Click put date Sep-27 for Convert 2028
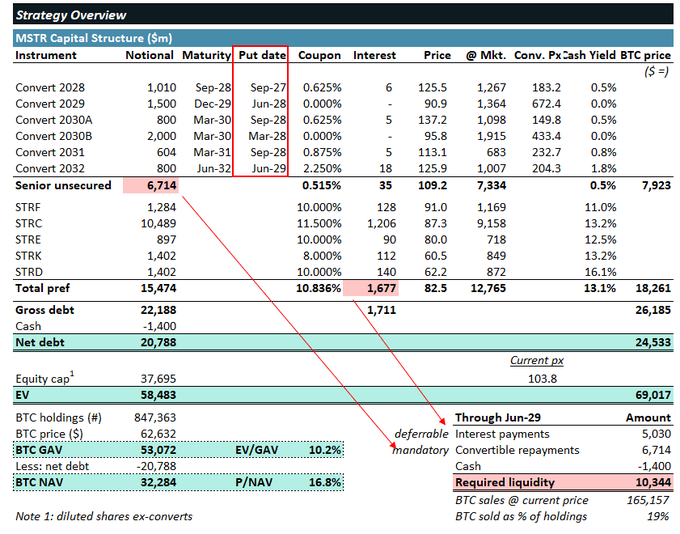This screenshot has width=680, height=534. click(268, 88)
